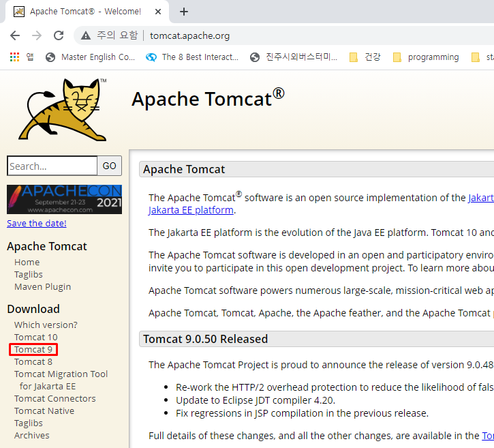This screenshot has height=448, width=494.
Task: Open the Tomcat 8 download page
Action: 33,361
